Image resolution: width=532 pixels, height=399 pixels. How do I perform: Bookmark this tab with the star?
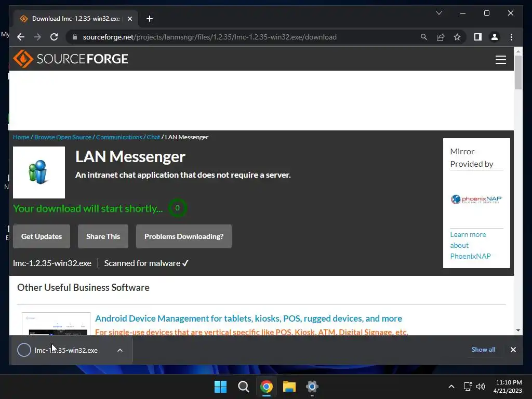click(x=457, y=37)
